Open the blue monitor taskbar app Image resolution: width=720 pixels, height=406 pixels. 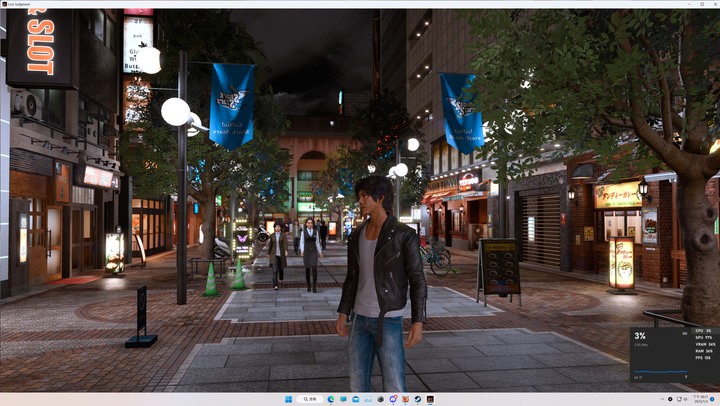343,399
